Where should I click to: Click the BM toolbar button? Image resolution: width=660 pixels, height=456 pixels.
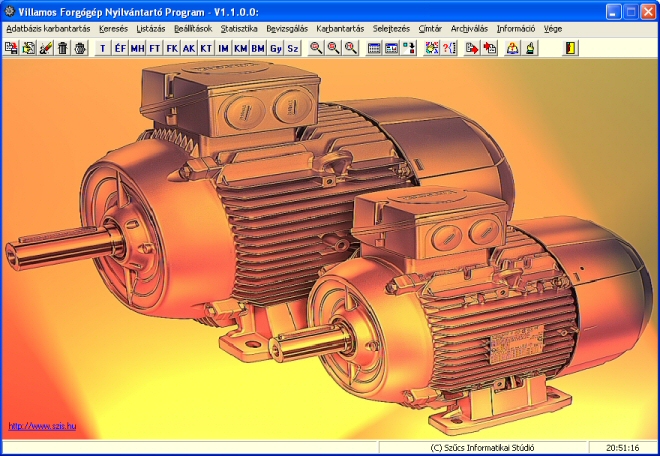[258, 48]
